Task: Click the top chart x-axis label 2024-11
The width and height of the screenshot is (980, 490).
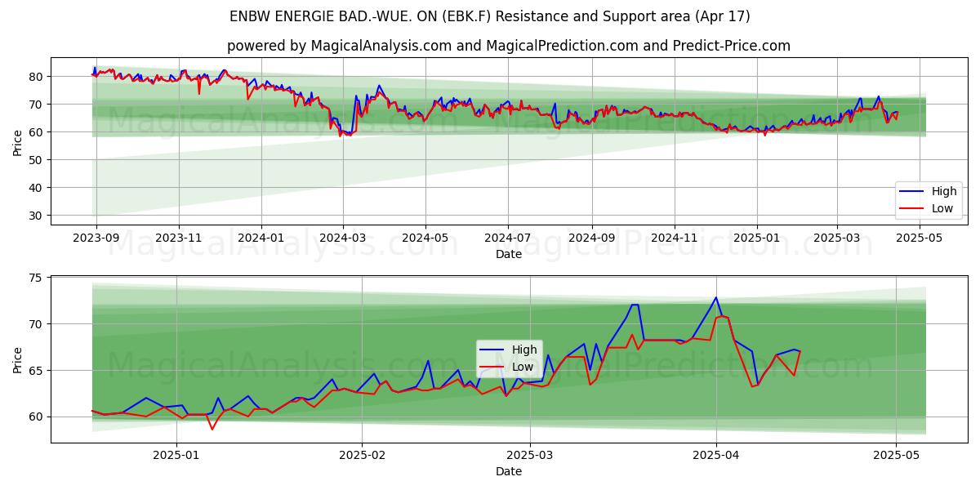Action: pyautogui.click(x=674, y=238)
